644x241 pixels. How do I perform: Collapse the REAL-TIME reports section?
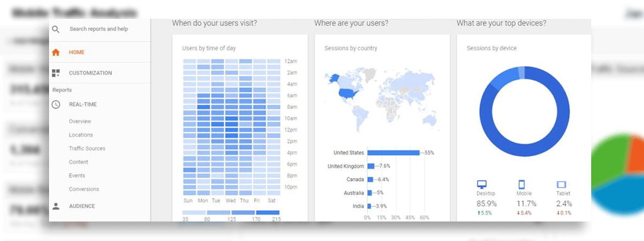[x=83, y=104]
